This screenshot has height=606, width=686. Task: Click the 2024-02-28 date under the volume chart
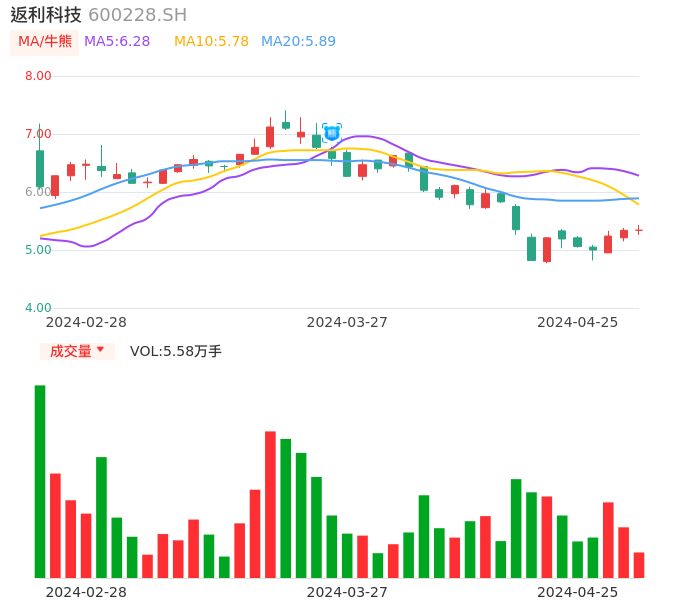tap(86, 592)
